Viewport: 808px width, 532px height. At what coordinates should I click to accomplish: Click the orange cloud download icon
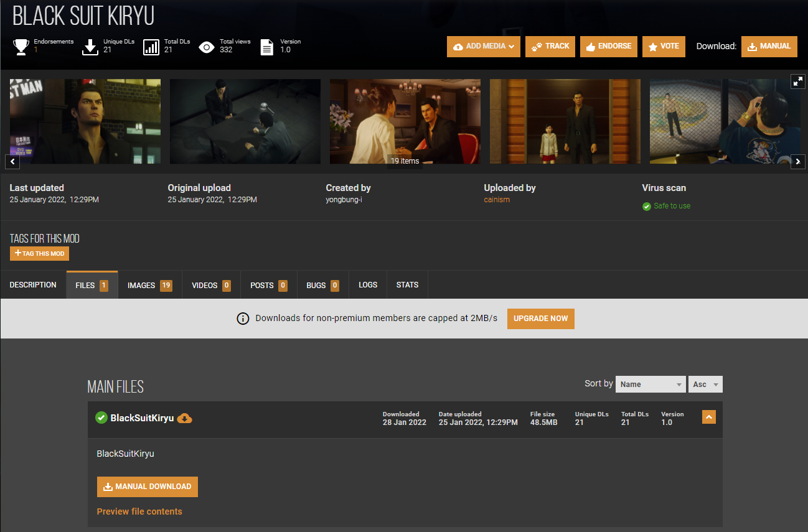pyautogui.click(x=185, y=418)
